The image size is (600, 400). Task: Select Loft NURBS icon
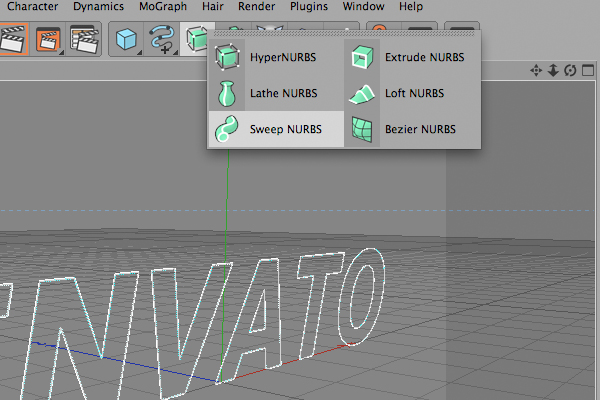(362, 94)
